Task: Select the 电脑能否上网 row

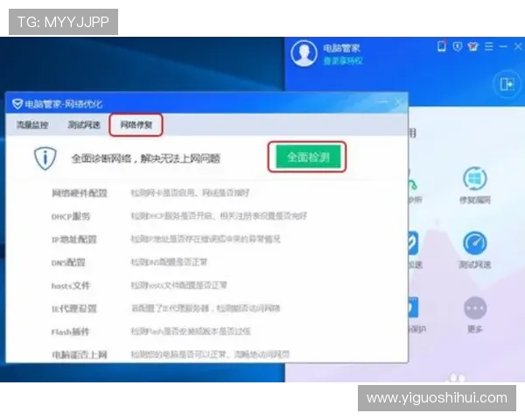Action: point(206,354)
